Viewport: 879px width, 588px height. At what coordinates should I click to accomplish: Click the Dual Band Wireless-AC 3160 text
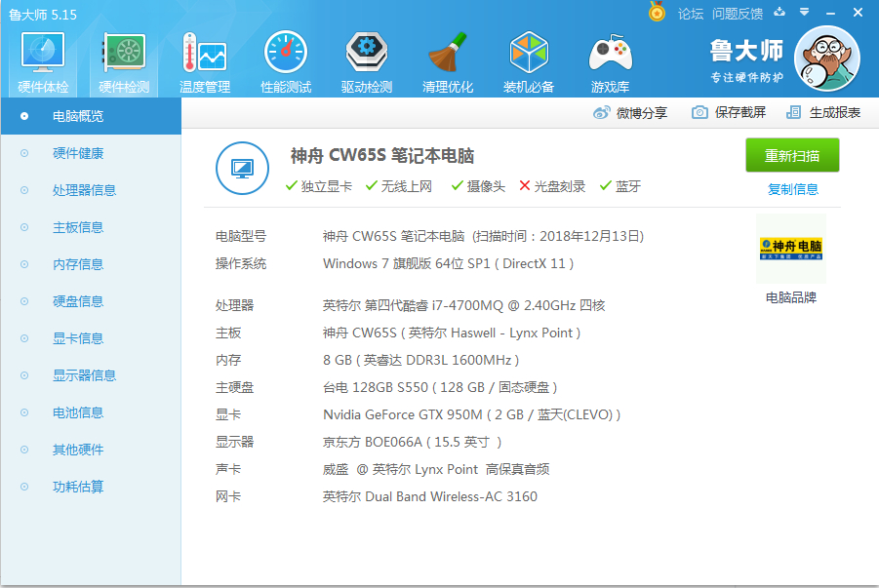pos(429,496)
